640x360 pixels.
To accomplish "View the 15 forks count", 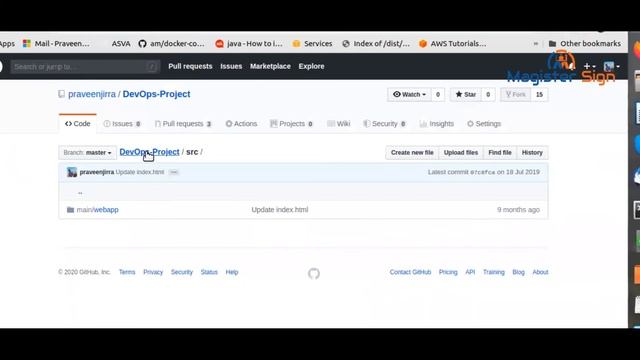I will [x=539, y=94].
